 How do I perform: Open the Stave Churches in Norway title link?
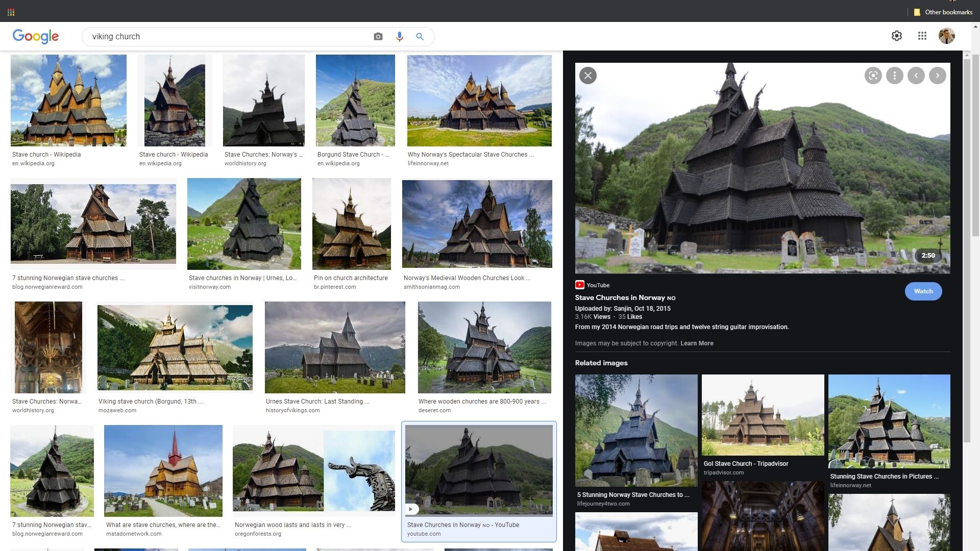click(x=625, y=298)
